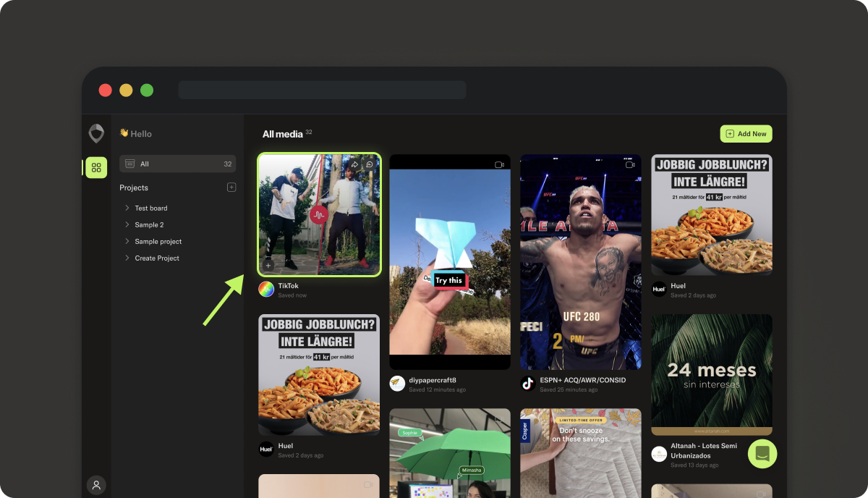Image resolution: width=868 pixels, height=498 pixels.
Task: Select the All media filter row
Action: click(x=177, y=164)
